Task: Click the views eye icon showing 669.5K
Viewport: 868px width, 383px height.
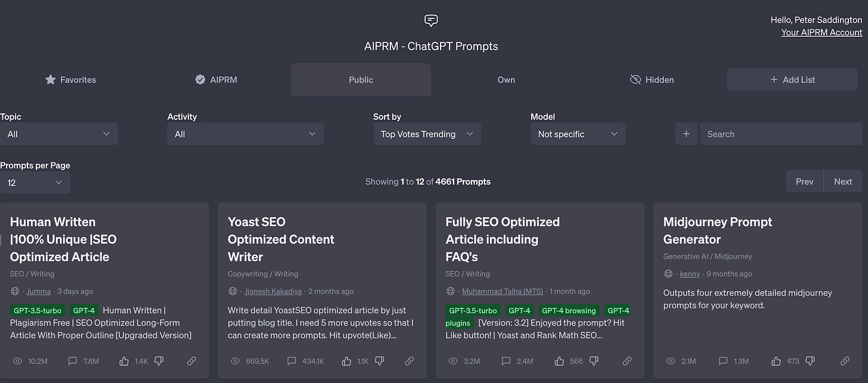Action: tap(235, 361)
